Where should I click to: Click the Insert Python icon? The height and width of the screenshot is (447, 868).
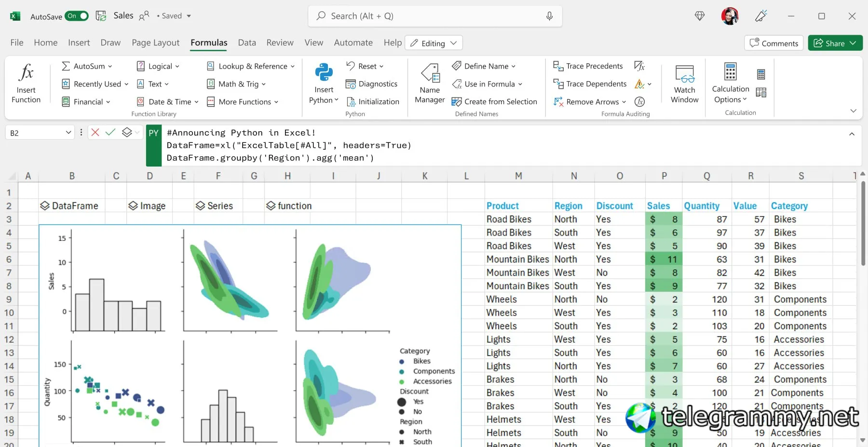pos(324,73)
